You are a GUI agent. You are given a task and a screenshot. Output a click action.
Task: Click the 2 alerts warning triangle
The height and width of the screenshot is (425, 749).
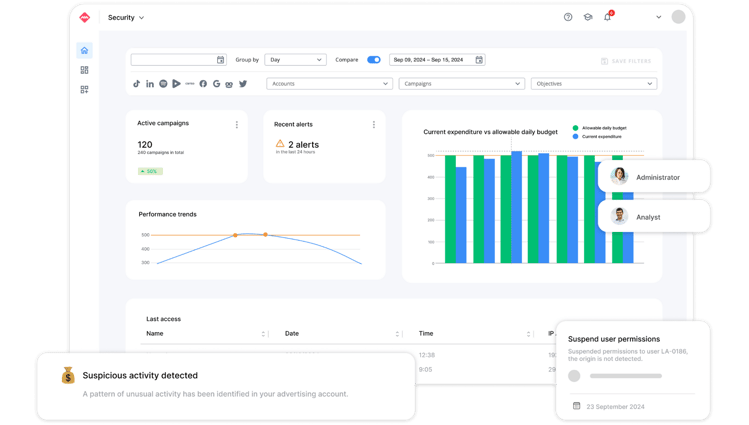click(x=280, y=143)
